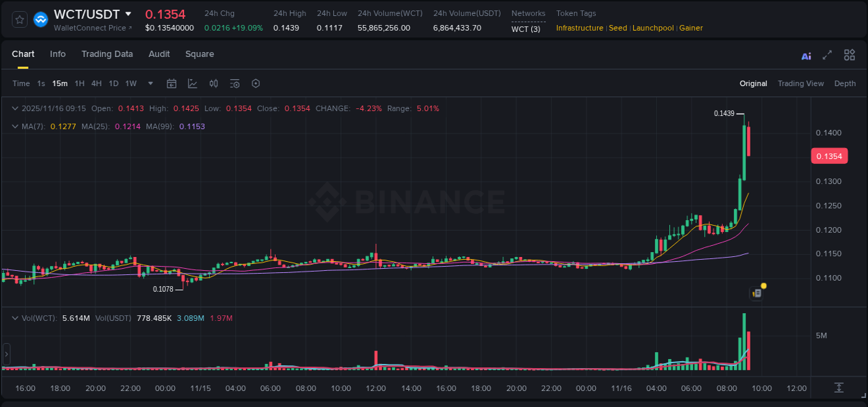Switch to Trading View chart mode

[x=801, y=83]
